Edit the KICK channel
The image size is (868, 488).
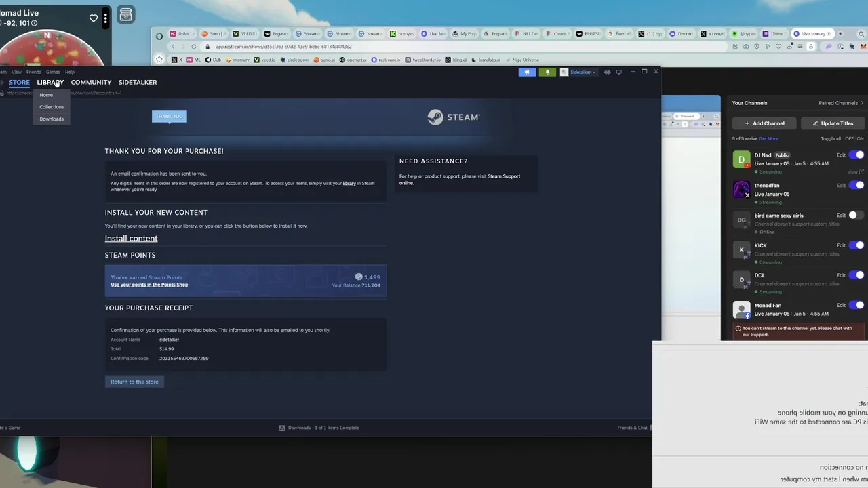coord(841,245)
